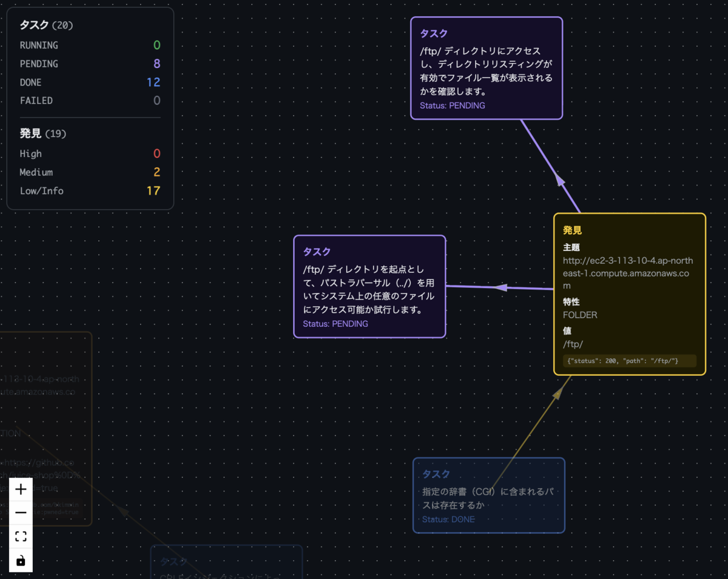Toggle the graph interactivity lock
The image size is (728, 579).
tap(21, 560)
